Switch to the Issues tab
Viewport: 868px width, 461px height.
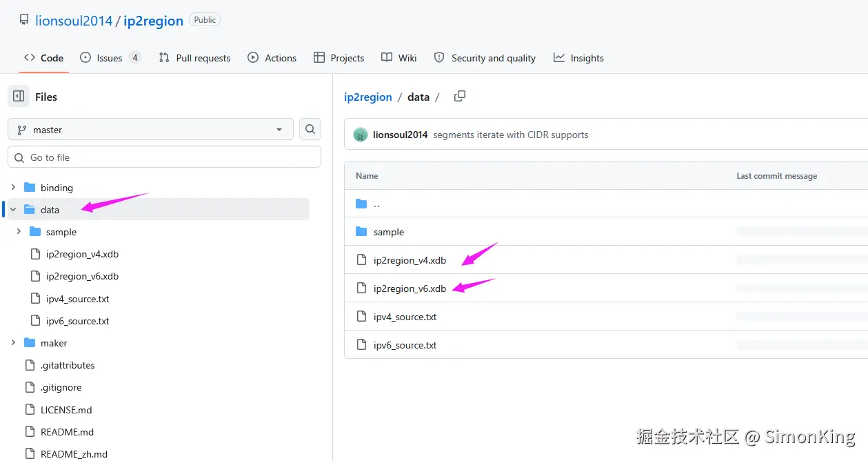pos(110,58)
